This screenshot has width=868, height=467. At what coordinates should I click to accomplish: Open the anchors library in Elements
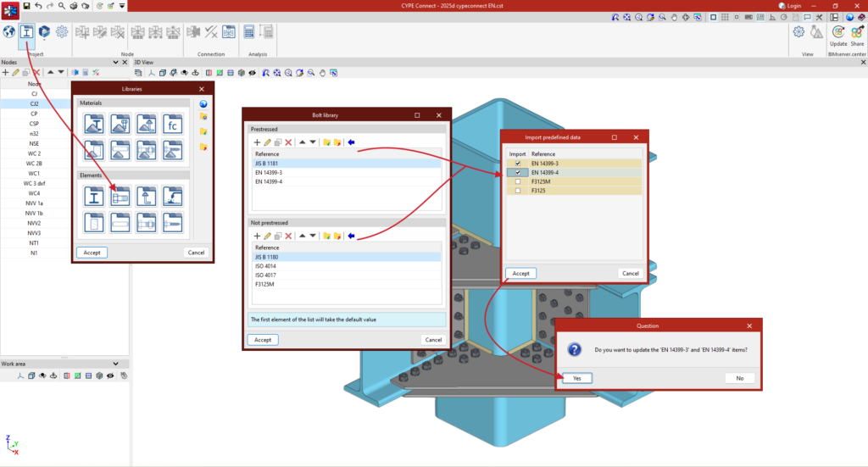tap(147, 197)
